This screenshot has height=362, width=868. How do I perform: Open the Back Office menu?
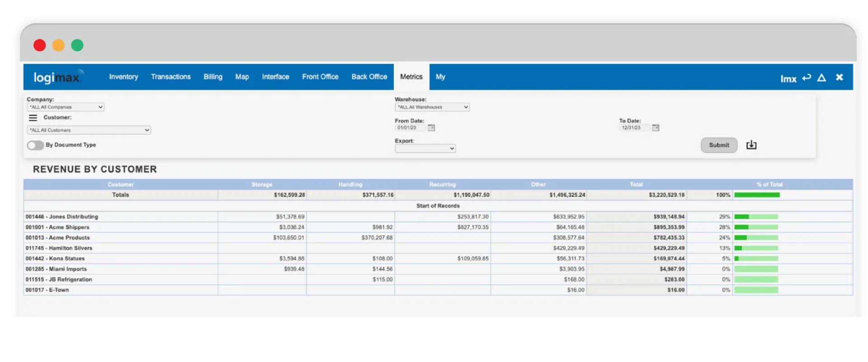(x=369, y=77)
